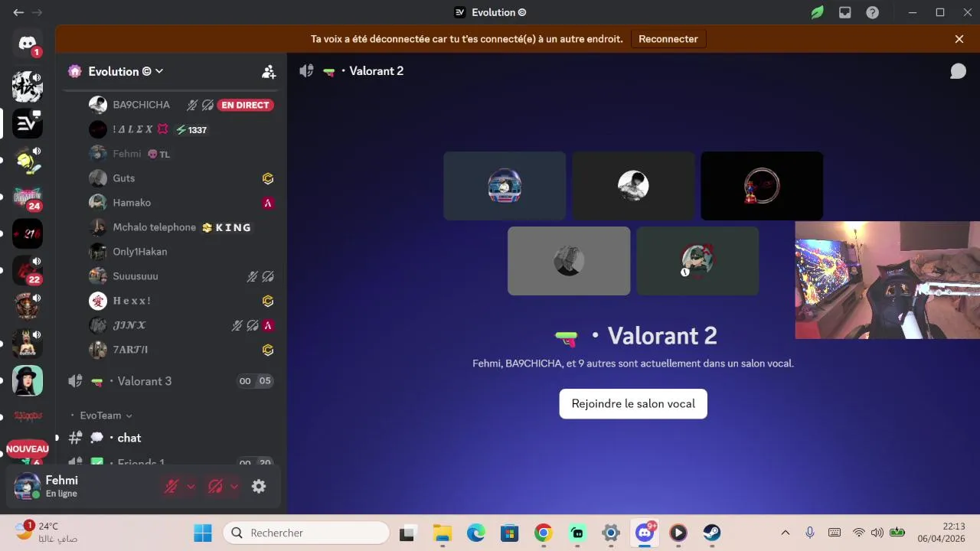
Task: Open Microsoft Edge from the taskbar
Action: (x=475, y=533)
